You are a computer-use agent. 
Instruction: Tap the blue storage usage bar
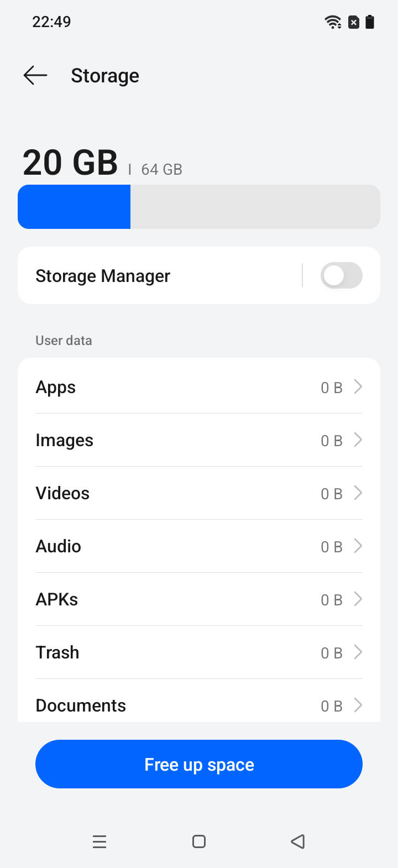tap(74, 207)
